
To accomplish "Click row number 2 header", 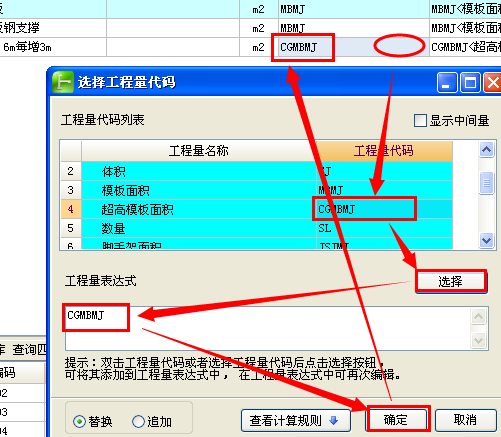I will pyautogui.click(x=71, y=171).
